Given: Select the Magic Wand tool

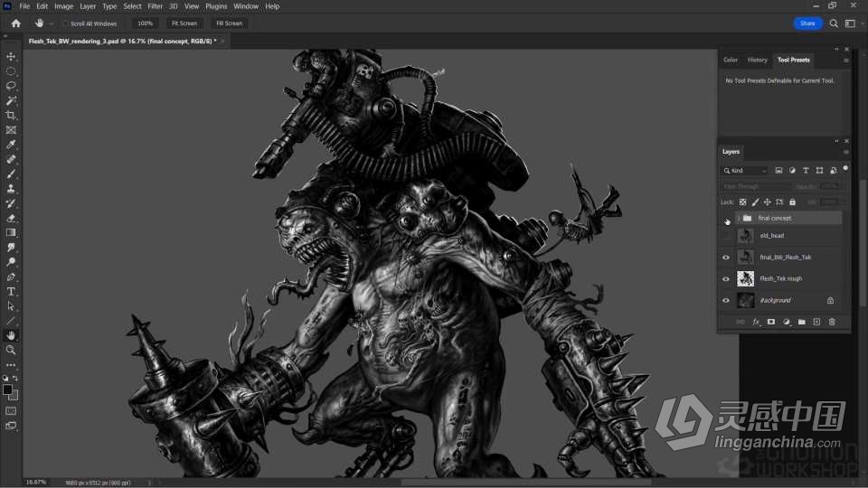Looking at the screenshot, I should pyautogui.click(x=11, y=100).
